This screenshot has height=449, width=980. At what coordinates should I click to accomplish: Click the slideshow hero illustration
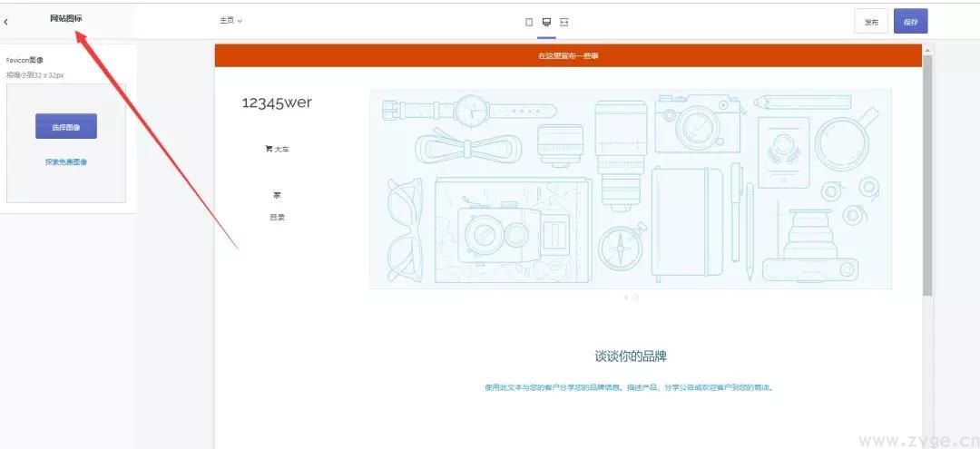coord(630,189)
